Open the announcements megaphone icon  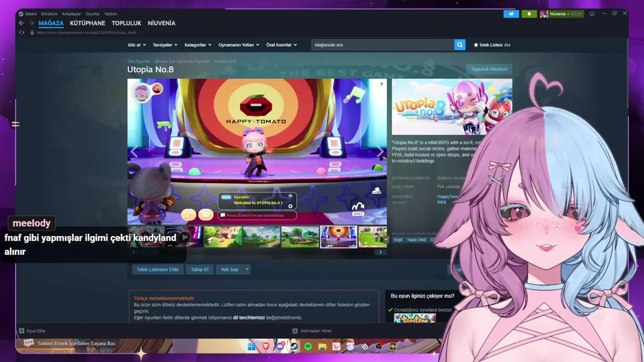pos(511,14)
